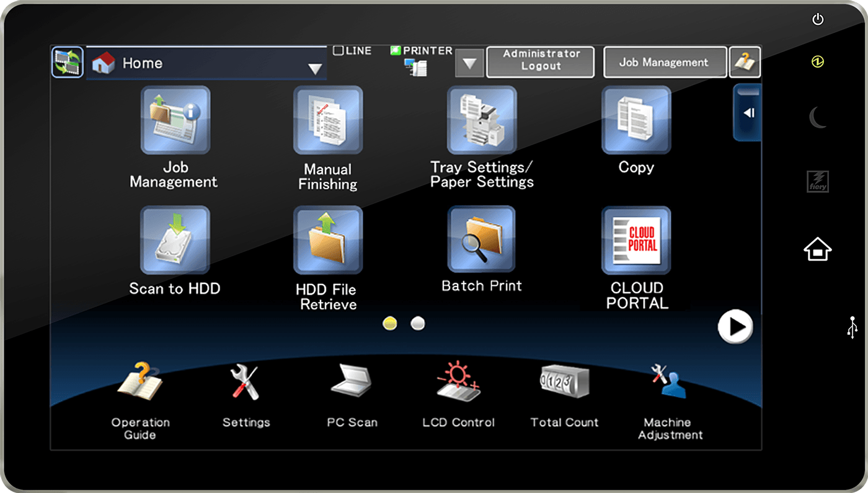
Task: Open the Manual Finishing icon
Action: point(328,120)
